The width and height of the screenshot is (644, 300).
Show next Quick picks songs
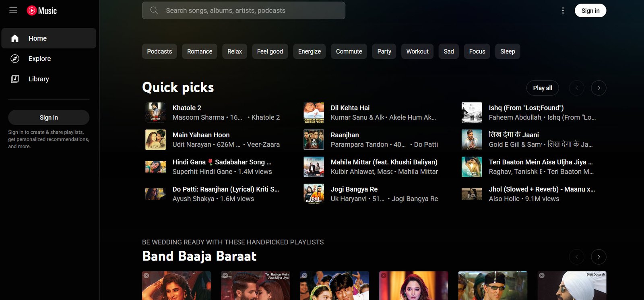[599, 88]
